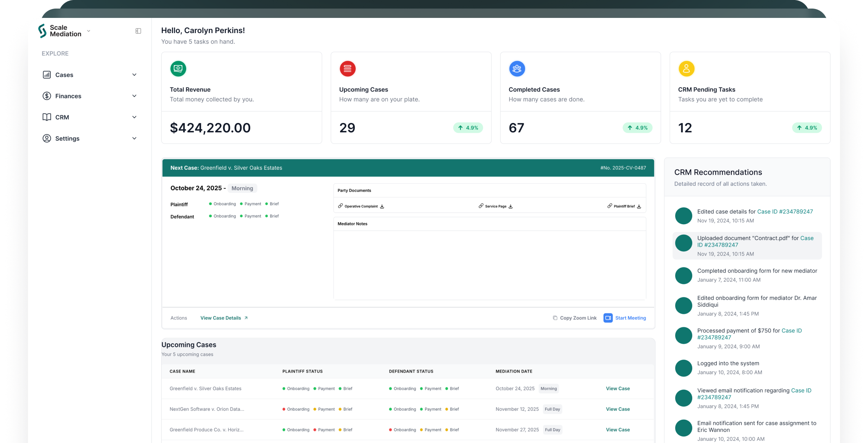Click the Start Meeting video icon
The height and width of the screenshot is (443, 868).
(608, 318)
